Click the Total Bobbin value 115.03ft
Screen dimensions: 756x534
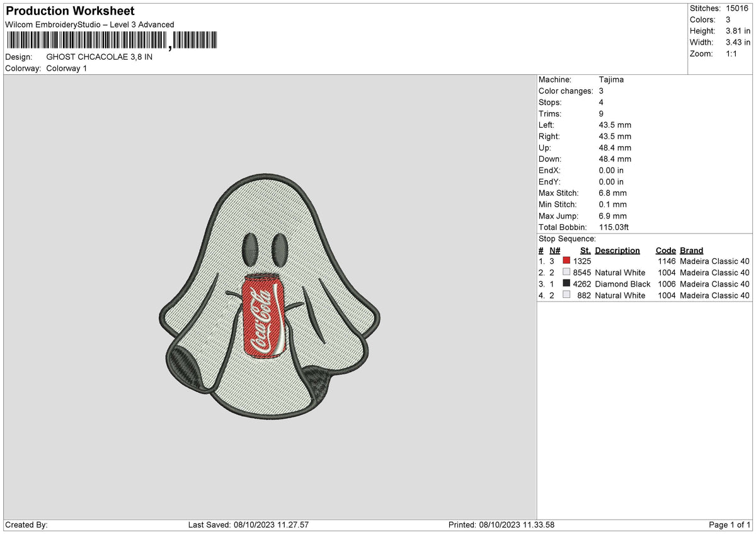(614, 227)
